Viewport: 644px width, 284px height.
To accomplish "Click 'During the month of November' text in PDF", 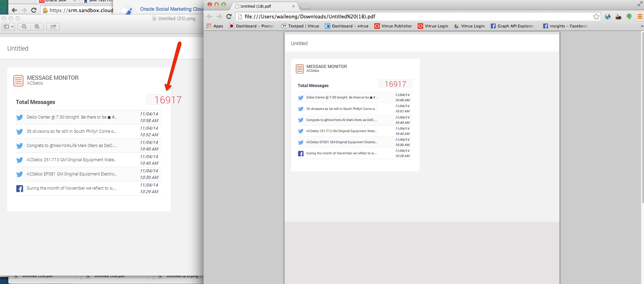I will point(341,153).
